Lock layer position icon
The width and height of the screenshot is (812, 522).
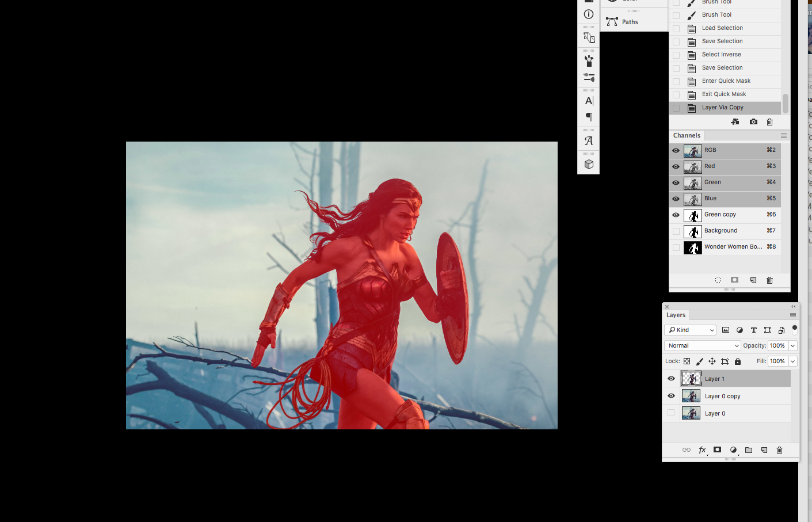[x=712, y=361]
